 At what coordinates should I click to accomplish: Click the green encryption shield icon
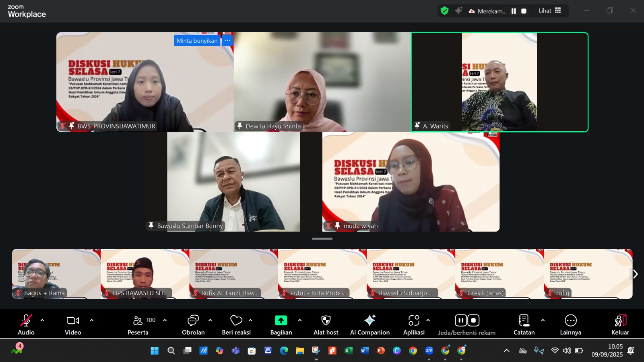tap(444, 11)
